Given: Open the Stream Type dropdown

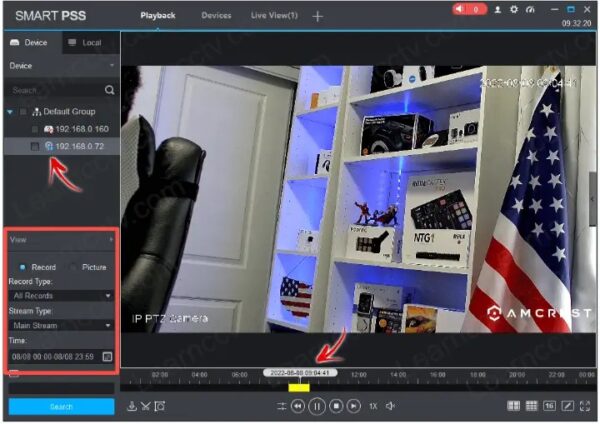Looking at the screenshot, I should [61, 325].
